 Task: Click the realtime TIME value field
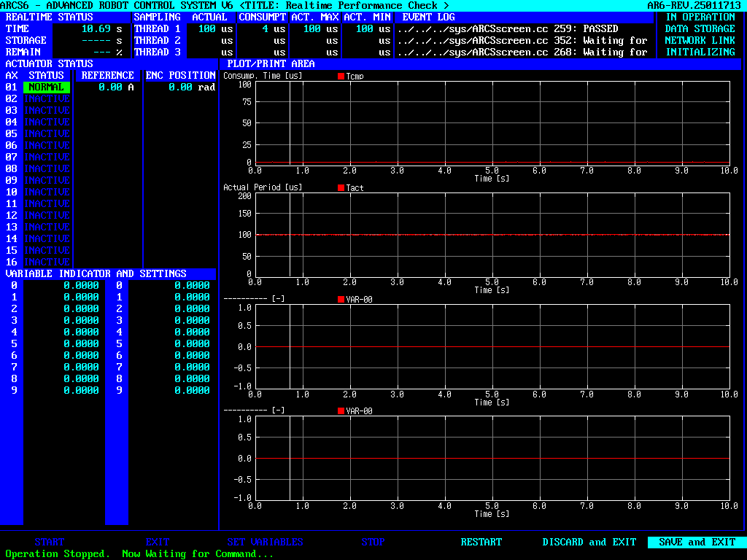click(96, 28)
